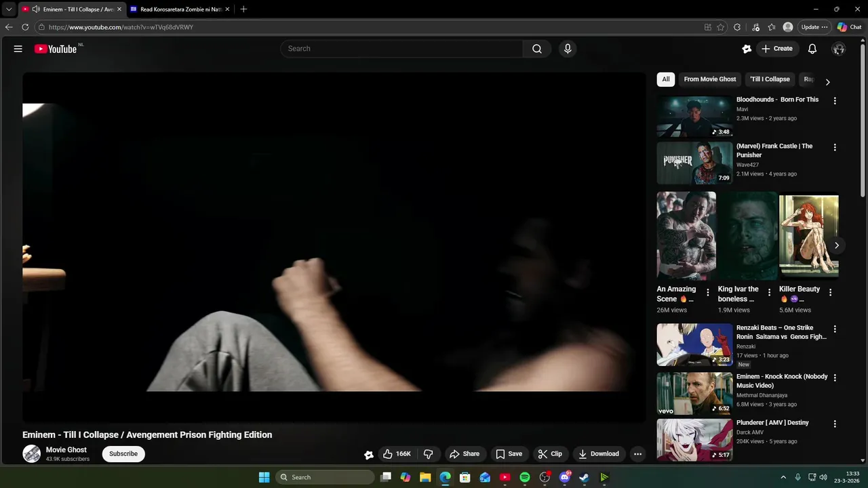Open options for Frank Castle Punisher video
The image size is (868, 488).
[835, 147]
